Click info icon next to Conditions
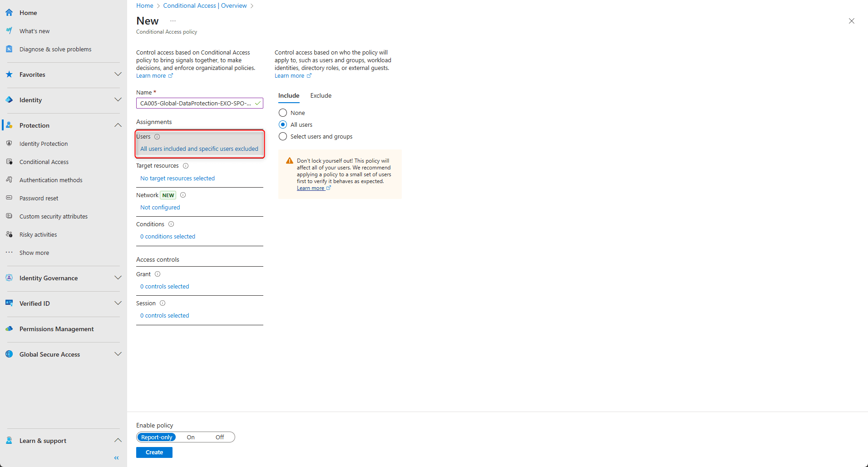This screenshot has width=868, height=467. coord(171,224)
